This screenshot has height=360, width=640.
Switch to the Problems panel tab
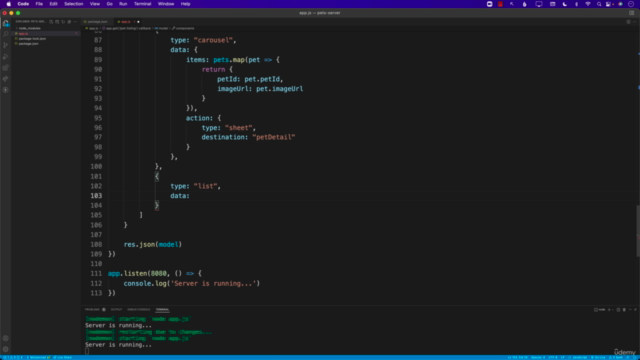click(x=95, y=310)
